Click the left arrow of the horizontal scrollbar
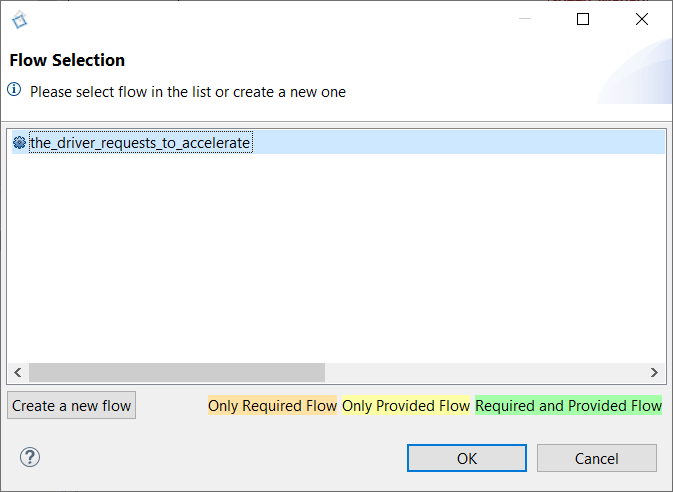673x492 pixels. click(x=18, y=372)
